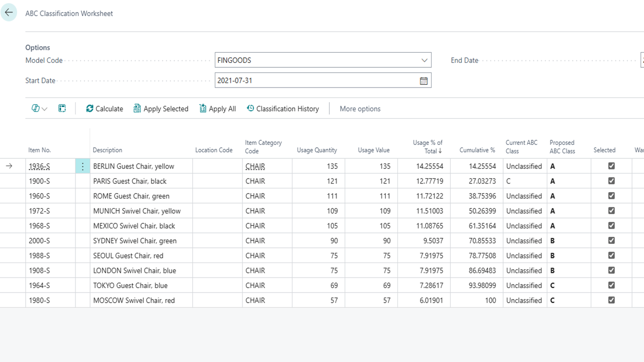This screenshot has width=644, height=362.
Task: Select item number 1988-S cell
Action: (39, 255)
